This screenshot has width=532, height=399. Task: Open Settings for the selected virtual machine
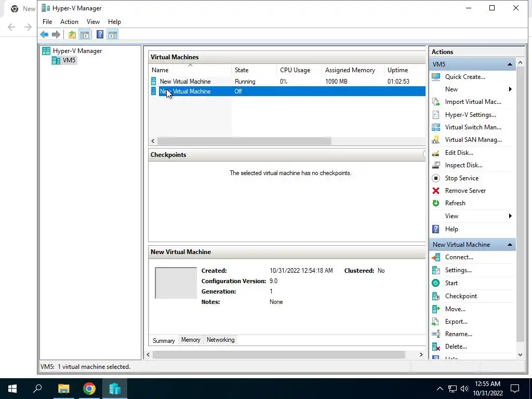coord(458,270)
